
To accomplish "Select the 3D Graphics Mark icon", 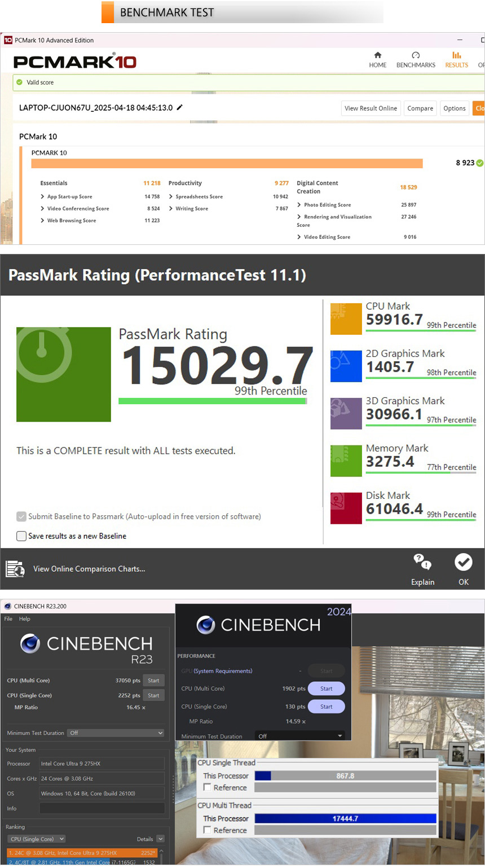I will tap(346, 414).
